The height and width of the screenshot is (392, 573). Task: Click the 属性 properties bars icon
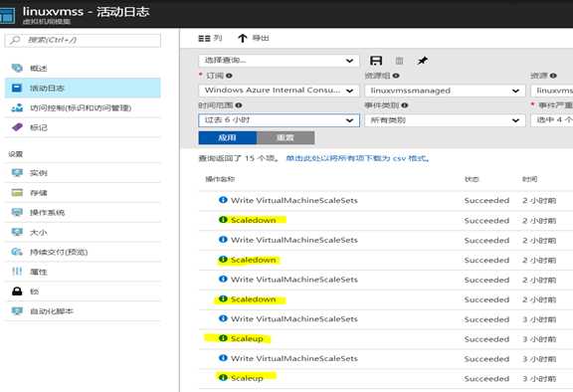[x=17, y=272]
